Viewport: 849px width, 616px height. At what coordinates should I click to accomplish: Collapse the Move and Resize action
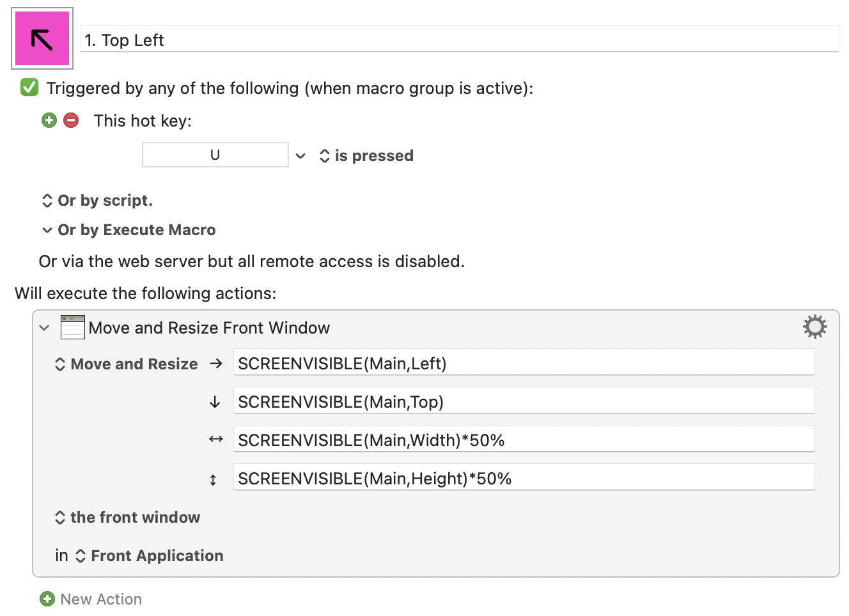tap(44, 328)
